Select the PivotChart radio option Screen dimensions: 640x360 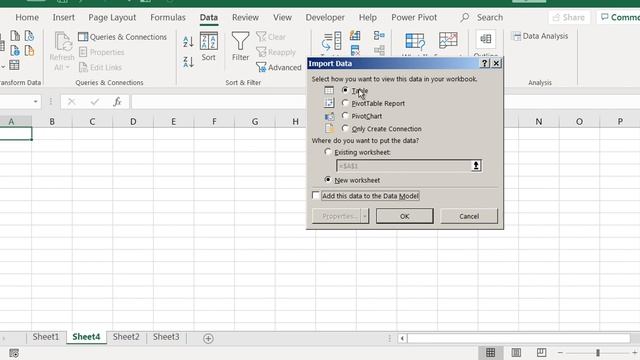pyautogui.click(x=345, y=116)
